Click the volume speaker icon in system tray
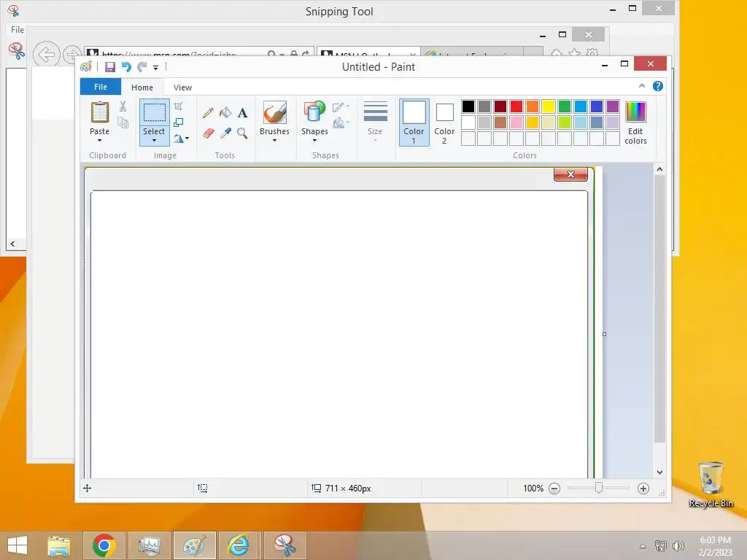The image size is (747, 560). [678, 546]
